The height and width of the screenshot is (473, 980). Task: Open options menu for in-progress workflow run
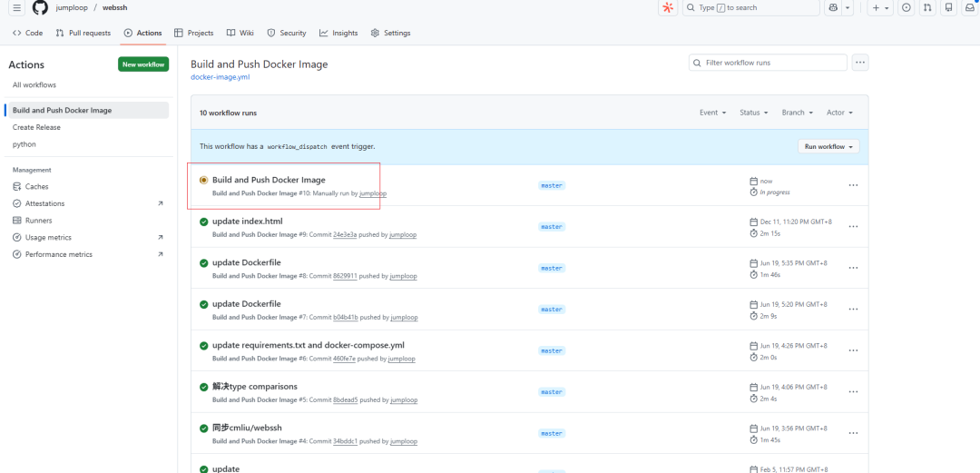coord(853,185)
